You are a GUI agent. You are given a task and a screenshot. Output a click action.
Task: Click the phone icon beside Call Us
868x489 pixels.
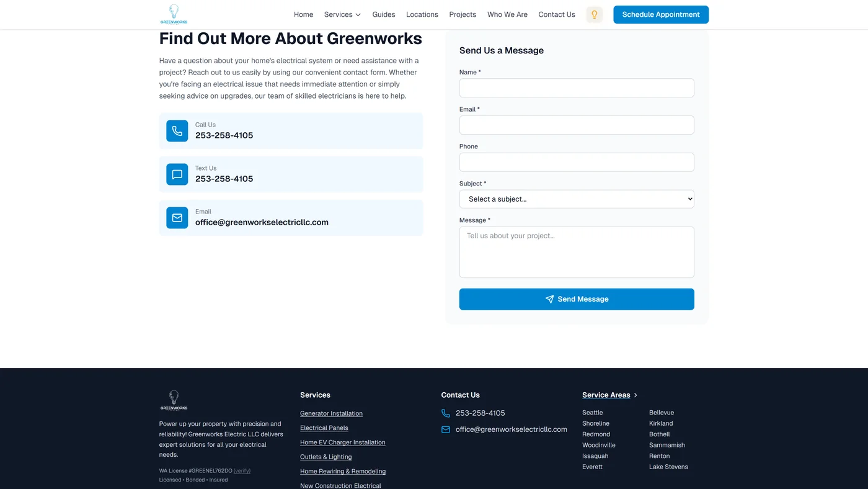177,131
